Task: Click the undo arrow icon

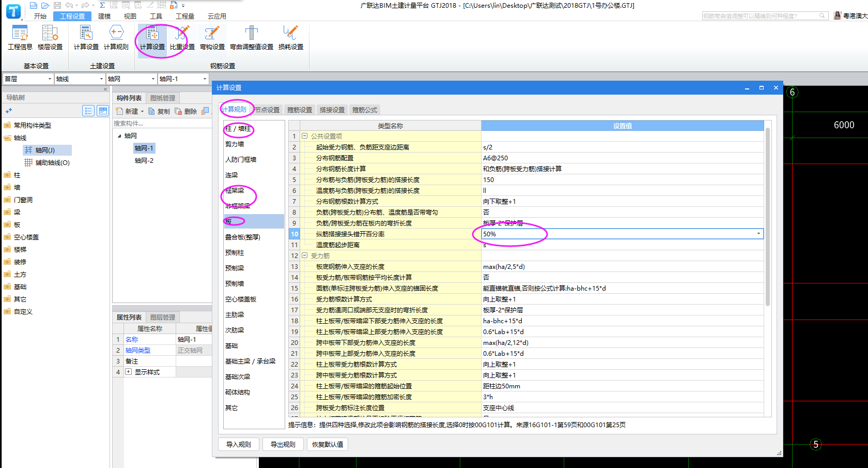Action: pos(69,5)
